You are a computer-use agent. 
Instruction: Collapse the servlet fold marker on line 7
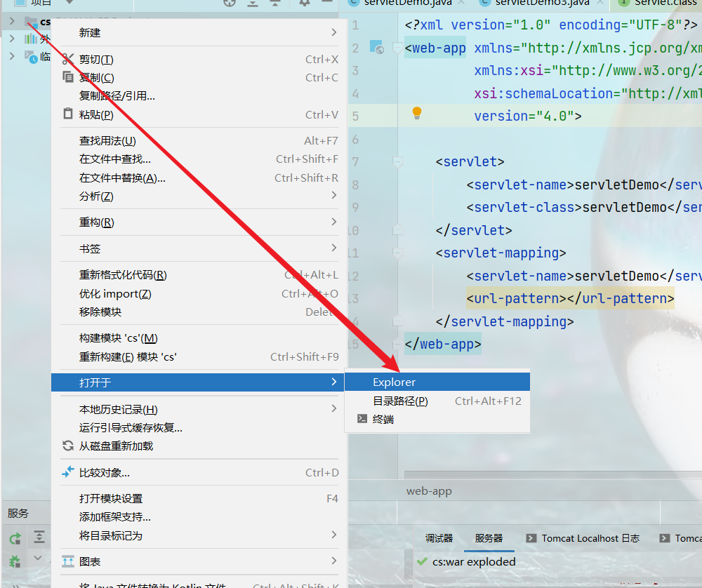[397, 161]
